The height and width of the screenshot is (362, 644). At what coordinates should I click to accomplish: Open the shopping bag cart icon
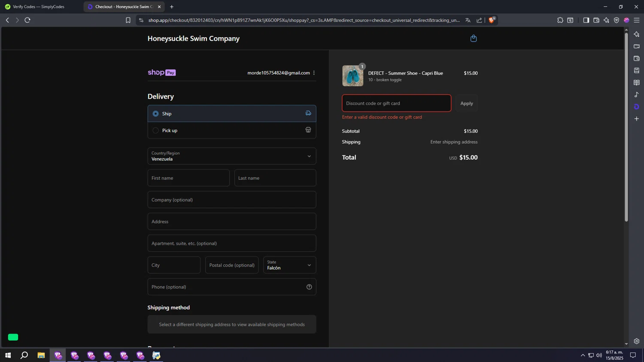[x=474, y=39]
